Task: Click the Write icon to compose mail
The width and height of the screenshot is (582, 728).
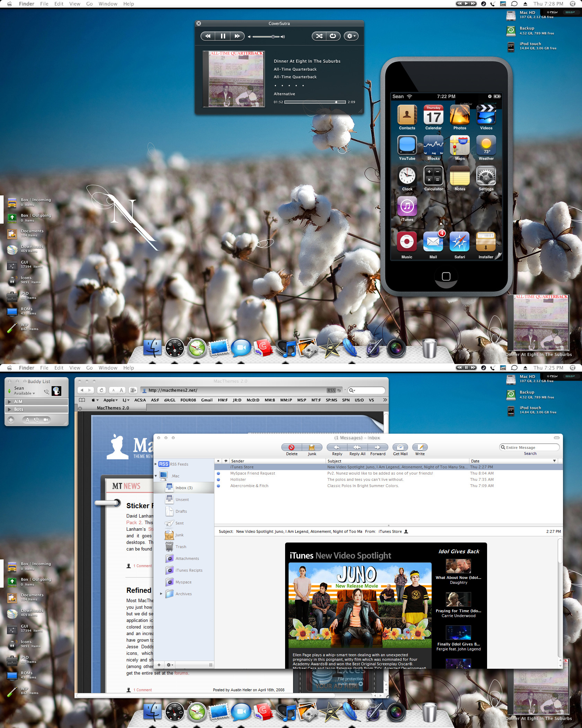Action: point(420,447)
